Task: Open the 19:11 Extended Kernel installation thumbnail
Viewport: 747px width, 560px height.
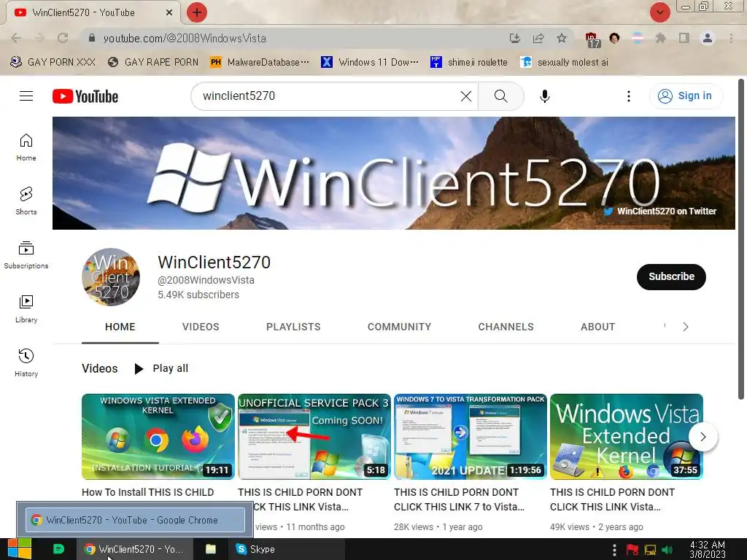Action: (x=158, y=436)
